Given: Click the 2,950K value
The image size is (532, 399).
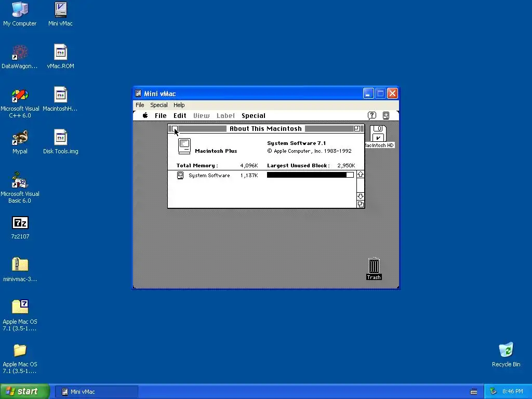Looking at the screenshot, I should click(x=346, y=166).
